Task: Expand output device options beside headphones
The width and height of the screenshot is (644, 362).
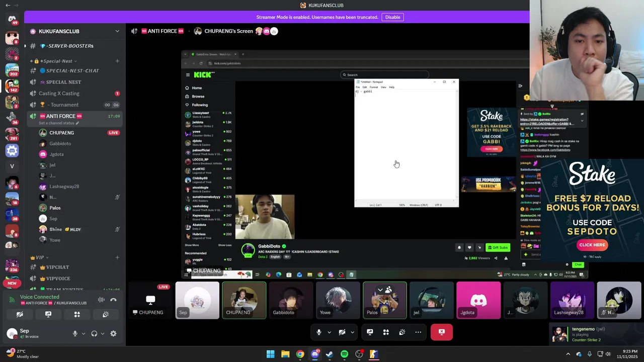Action: 103,333
